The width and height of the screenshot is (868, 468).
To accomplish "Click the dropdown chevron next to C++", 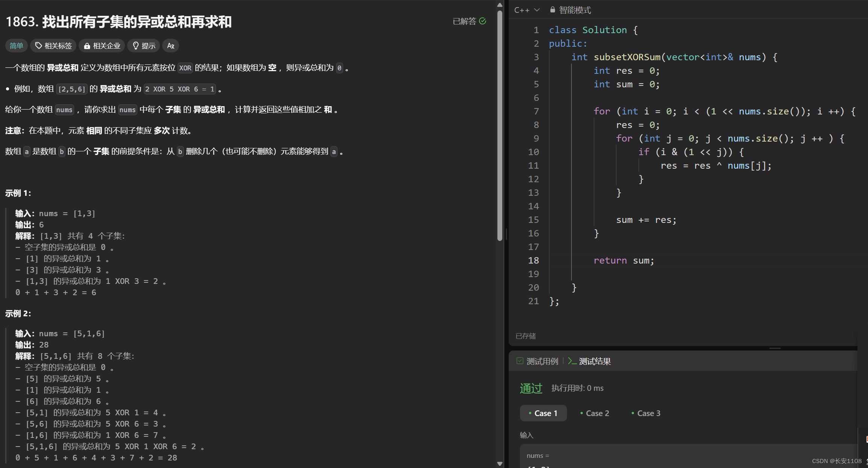I will pyautogui.click(x=537, y=10).
